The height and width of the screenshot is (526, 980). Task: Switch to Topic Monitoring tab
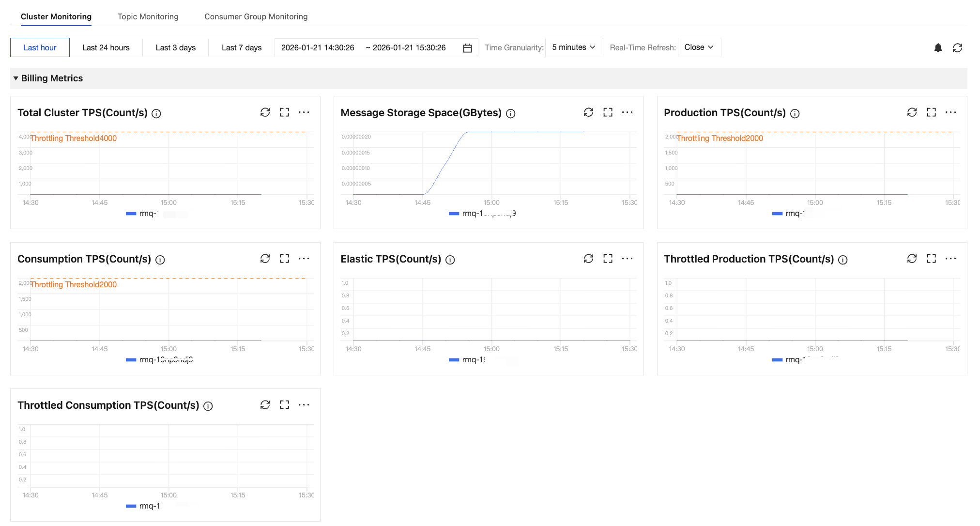coord(148,16)
